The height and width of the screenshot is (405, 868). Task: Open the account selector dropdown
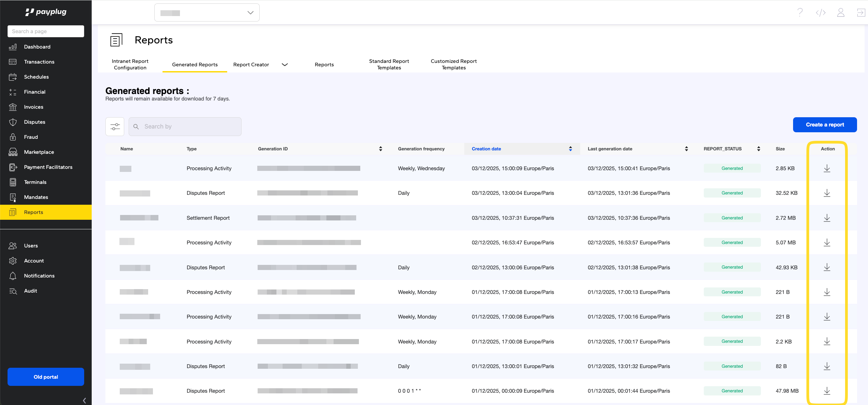207,13
